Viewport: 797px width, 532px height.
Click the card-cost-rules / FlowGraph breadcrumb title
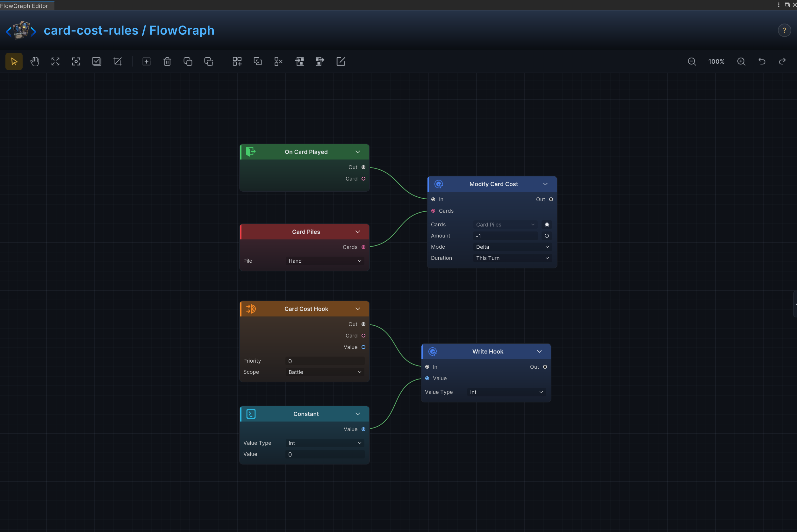129,30
